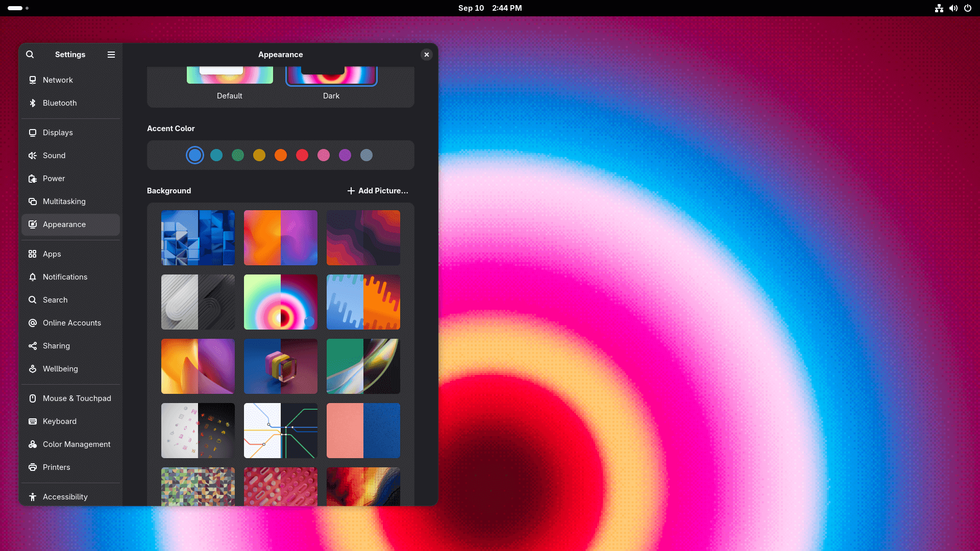Click the Add Picture button
The width and height of the screenshot is (980, 551).
(x=378, y=191)
